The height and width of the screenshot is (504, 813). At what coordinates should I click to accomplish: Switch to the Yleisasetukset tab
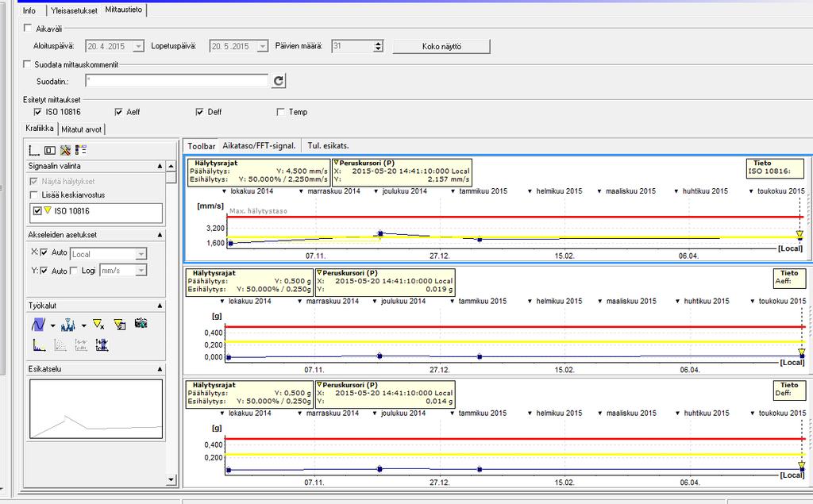click(x=74, y=10)
